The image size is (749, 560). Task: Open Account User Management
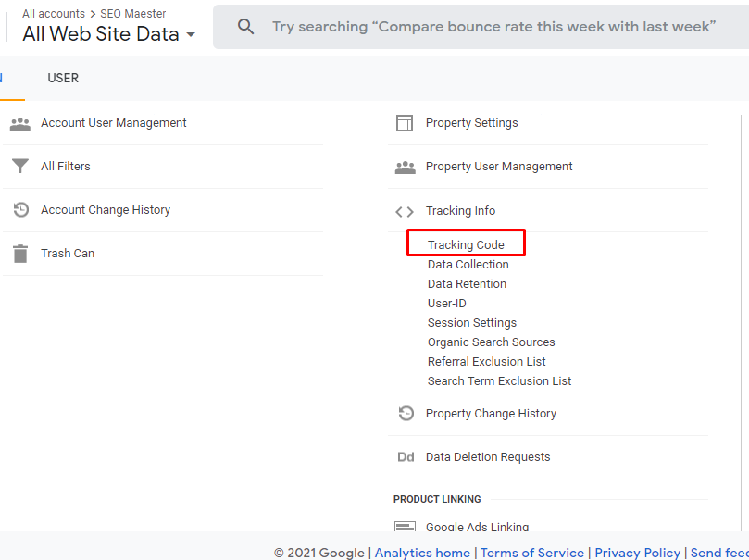pos(113,123)
